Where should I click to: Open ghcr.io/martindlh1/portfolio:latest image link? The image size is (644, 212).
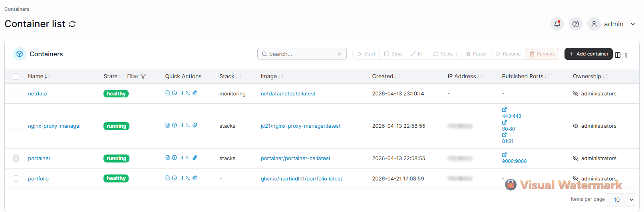pos(301,179)
